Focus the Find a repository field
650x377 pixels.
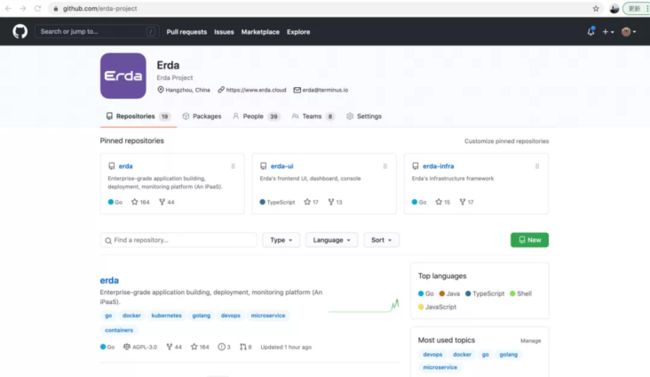coord(178,240)
